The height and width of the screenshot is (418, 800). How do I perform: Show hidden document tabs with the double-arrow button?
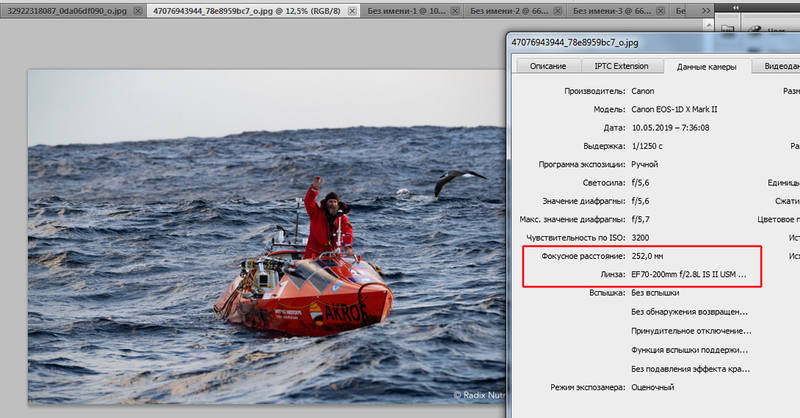coord(706,11)
